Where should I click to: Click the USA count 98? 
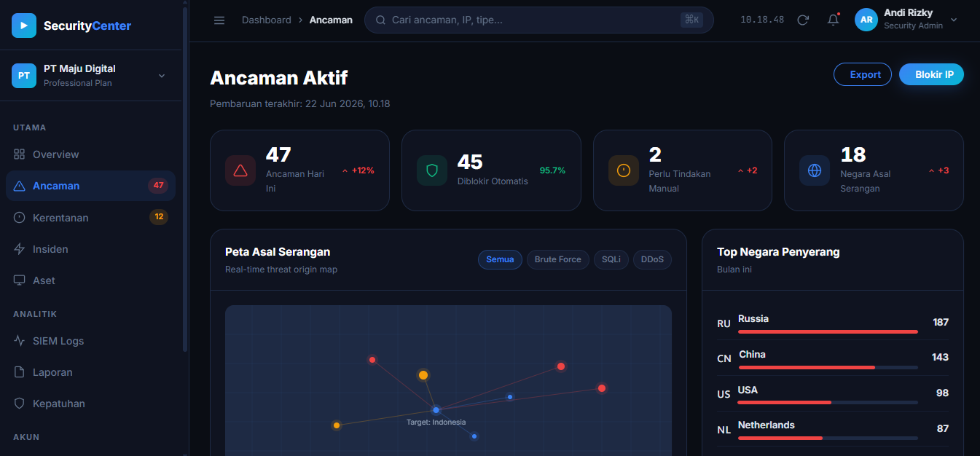click(x=943, y=393)
